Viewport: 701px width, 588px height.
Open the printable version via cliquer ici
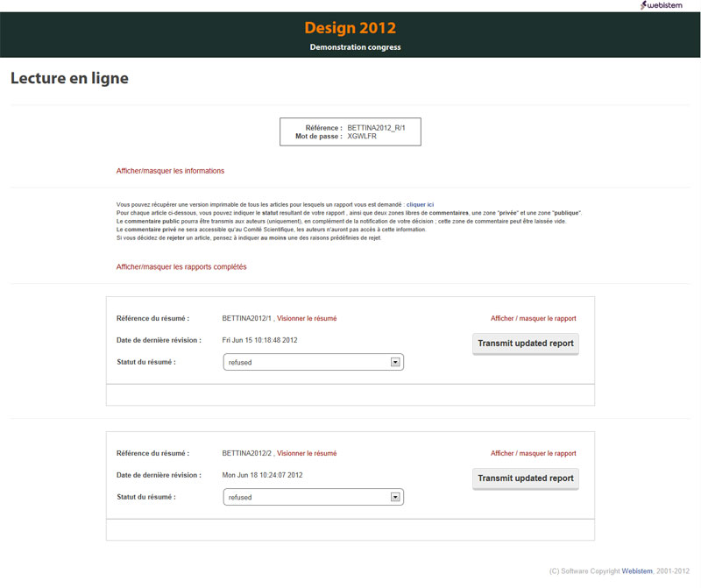coord(420,204)
